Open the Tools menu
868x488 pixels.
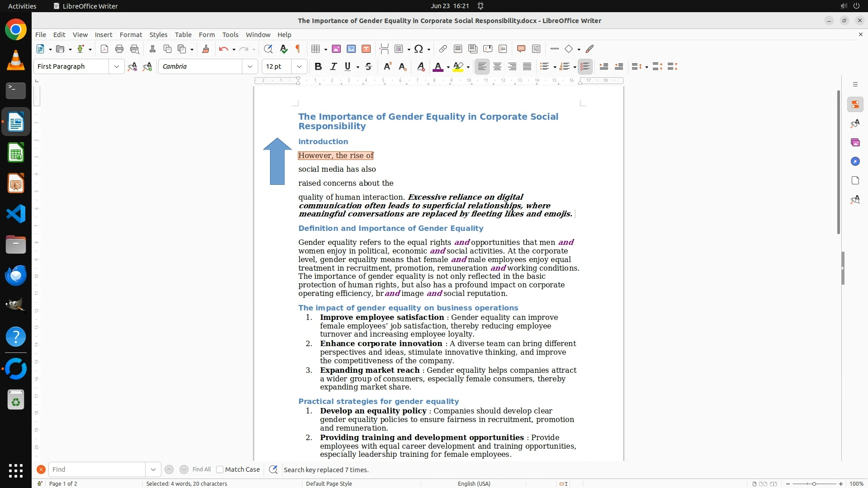(x=230, y=35)
